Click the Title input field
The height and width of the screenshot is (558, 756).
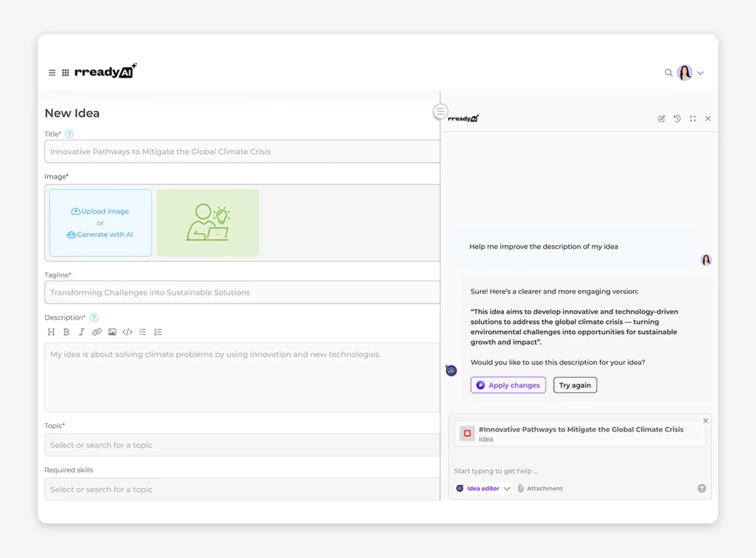click(243, 151)
